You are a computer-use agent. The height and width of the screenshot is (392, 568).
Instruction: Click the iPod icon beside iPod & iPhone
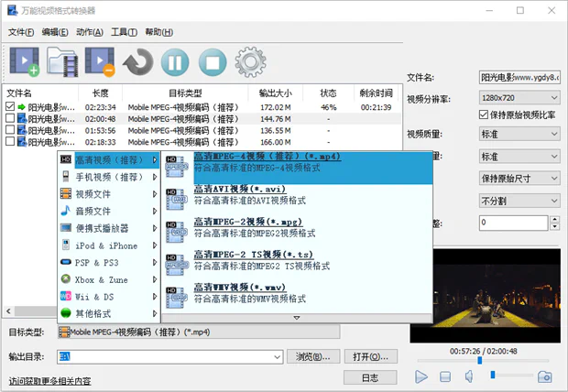pyautogui.click(x=66, y=245)
